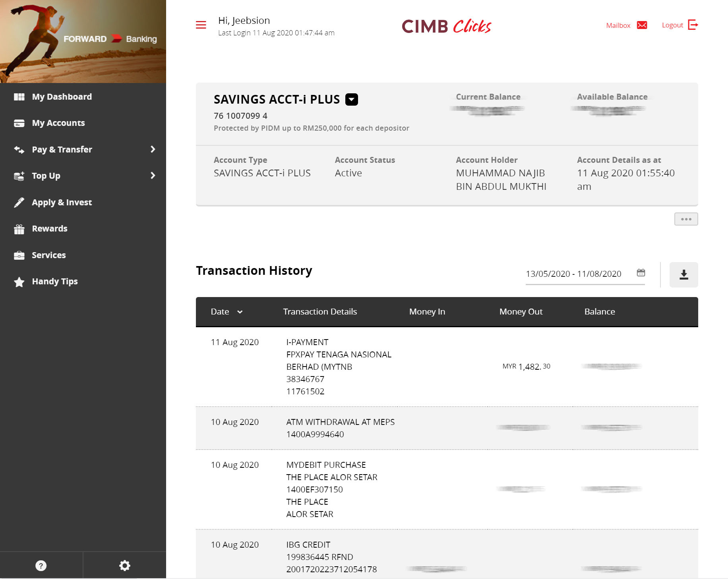Screen dimensions: 728x579
Task: Expand the Top Up chevron
Action: point(153,176)
